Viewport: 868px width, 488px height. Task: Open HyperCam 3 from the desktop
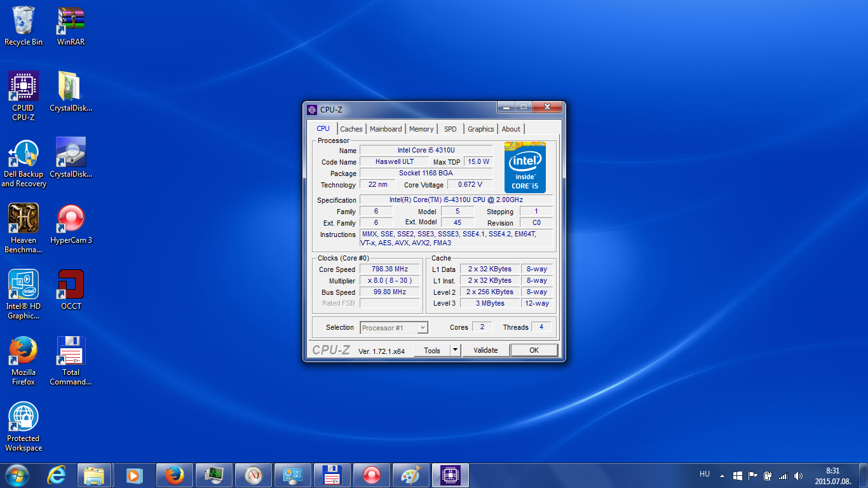(x=71, y=219)
